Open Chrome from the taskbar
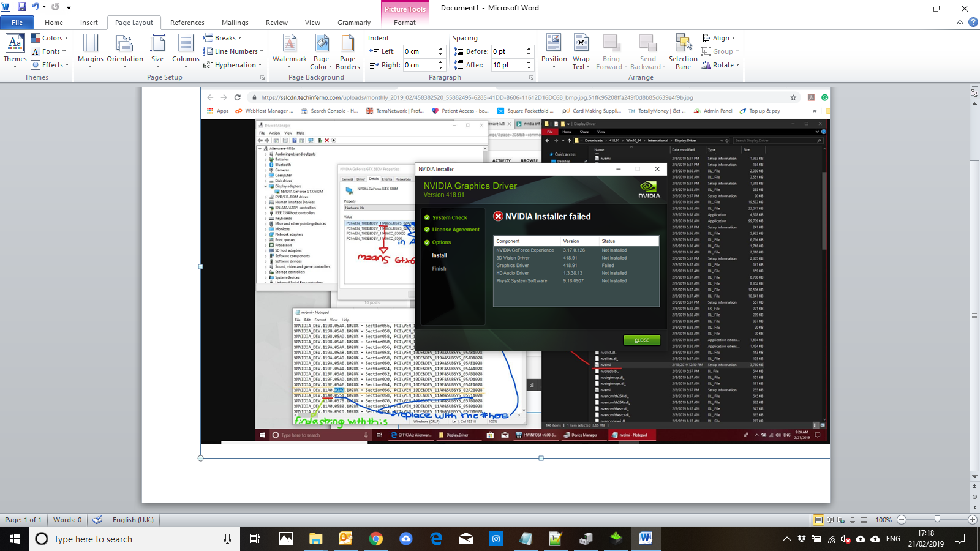 [375, 539]
